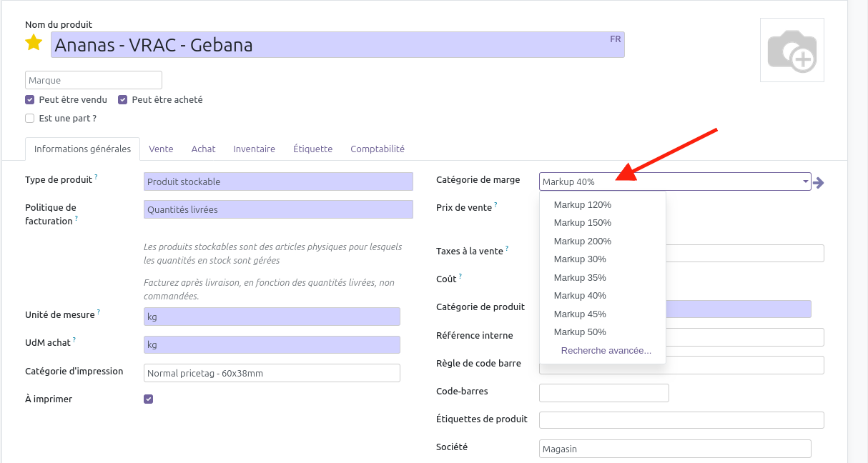Viewport: 868px width, 463px height.
Task: Click Recherche avancée... link
Action: coord(606,351)
